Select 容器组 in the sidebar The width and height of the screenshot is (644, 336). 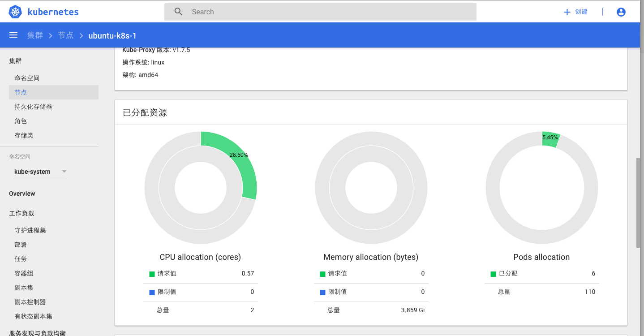coord(24,273)
